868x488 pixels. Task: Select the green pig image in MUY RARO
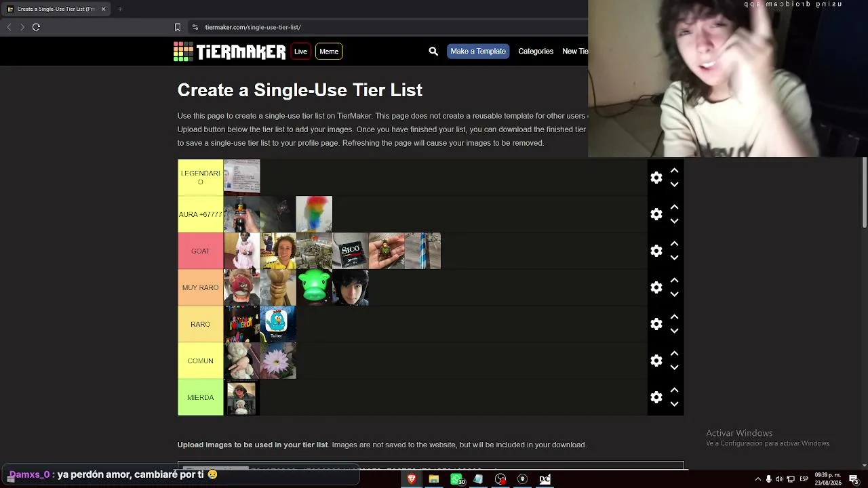tap(314, 287)
